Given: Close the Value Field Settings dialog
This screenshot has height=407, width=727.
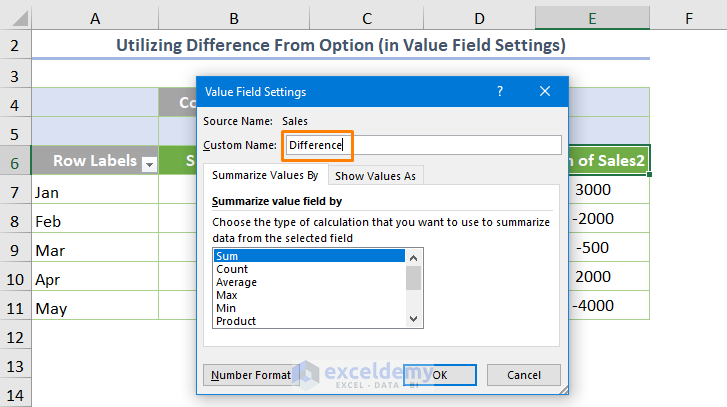Looking at the screenshot, I should [x=545, y=91].
